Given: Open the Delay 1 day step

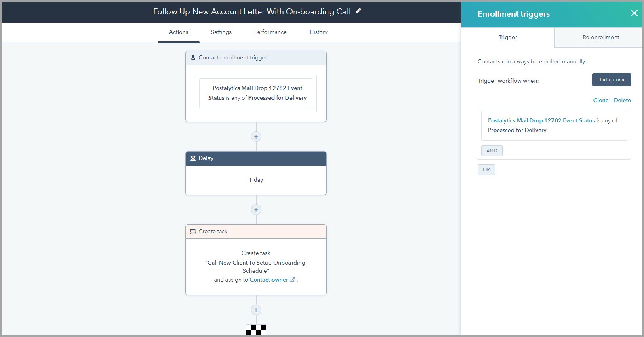Looking at the screenshot, I should click(x=256, y=173).
